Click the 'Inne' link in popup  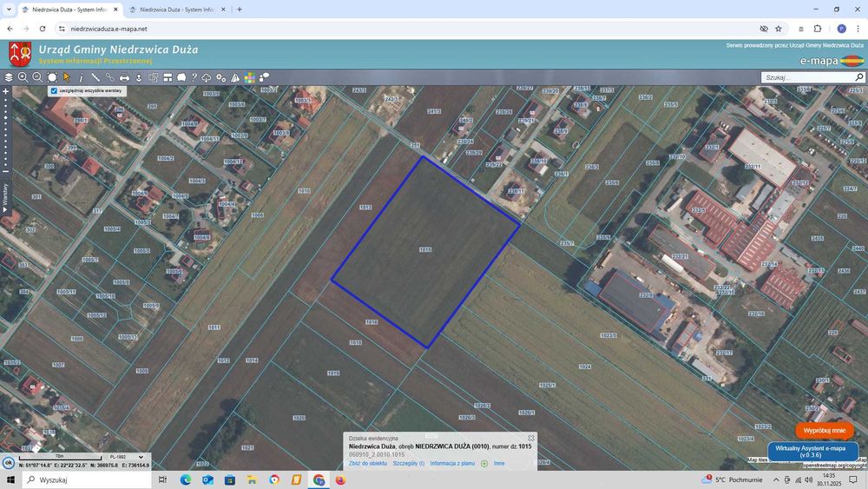click(x=499, y=464)
